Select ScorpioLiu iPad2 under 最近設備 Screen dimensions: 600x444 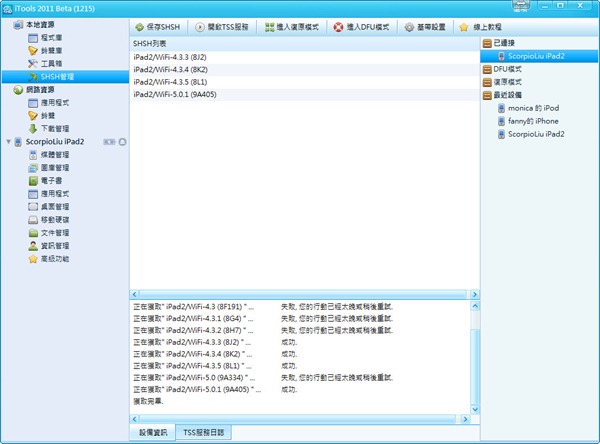pyautogui.click(x=531, y=134)
